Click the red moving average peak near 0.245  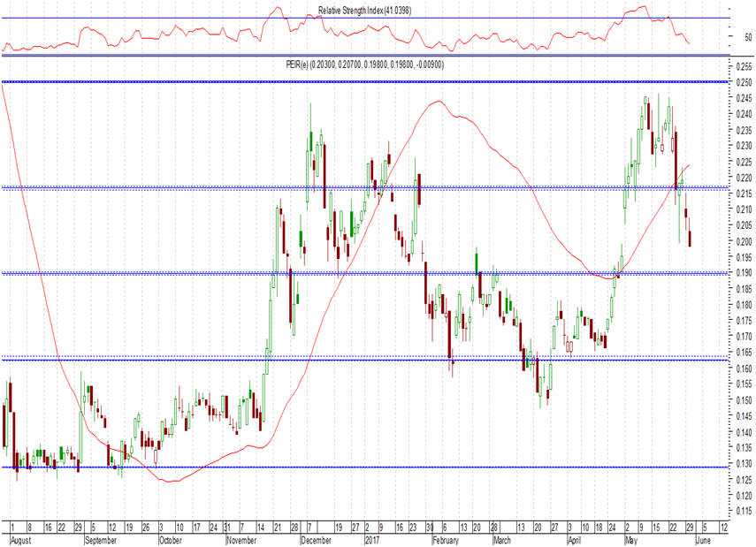click(x=438, y=102)
